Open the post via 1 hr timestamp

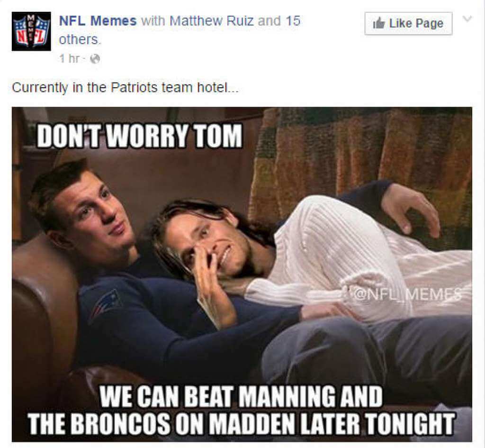(x=69, y=58)
